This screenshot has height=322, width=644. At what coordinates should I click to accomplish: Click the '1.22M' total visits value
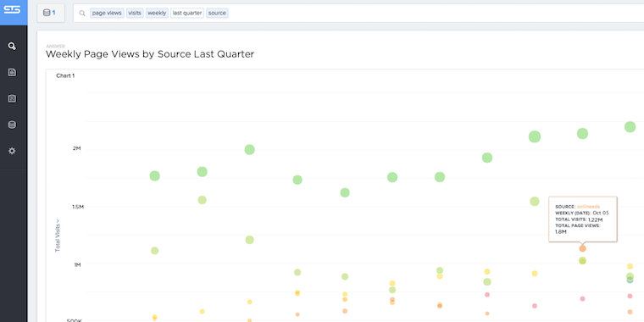[x=596, y=219]
